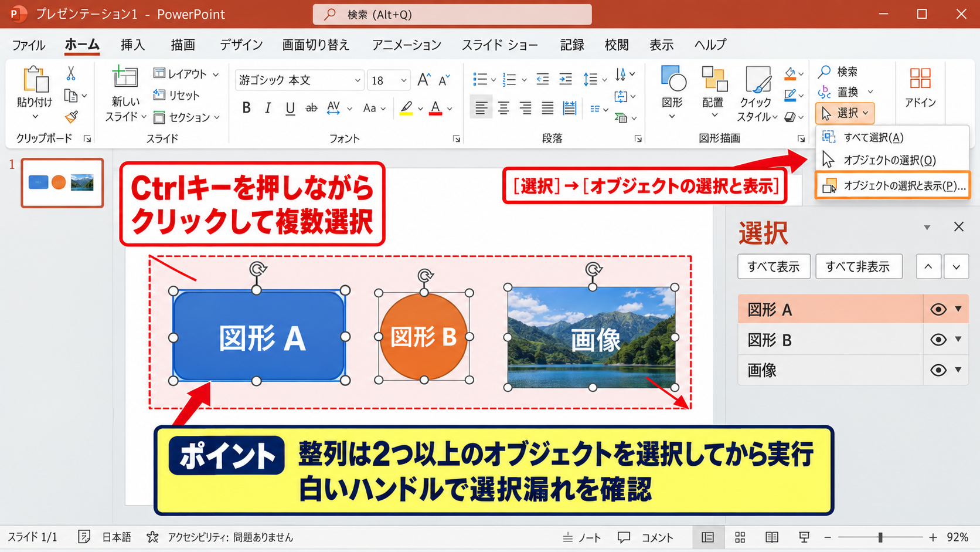Open the Select (選択) dropdown
980x552 pixels.
[845, 113]
